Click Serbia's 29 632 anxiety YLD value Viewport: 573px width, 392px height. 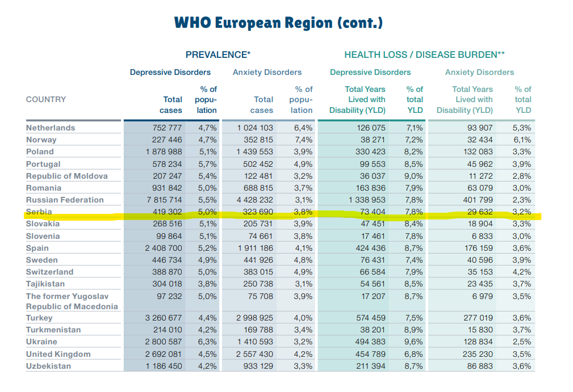(480, 212)
